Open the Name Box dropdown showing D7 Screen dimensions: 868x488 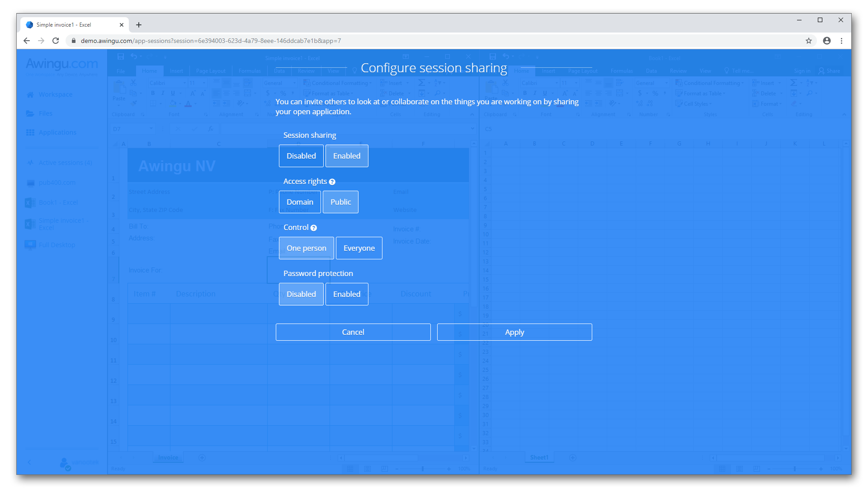pyautogui.click(x=151, y=129)
